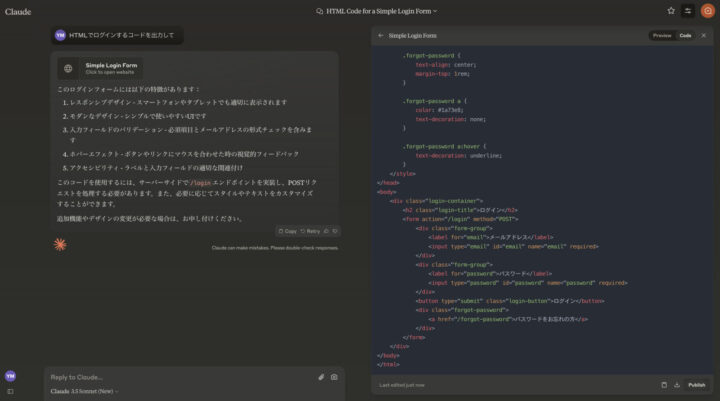Open the YM user avatar menu
The image size is (720, 401).
click(10, 376)
